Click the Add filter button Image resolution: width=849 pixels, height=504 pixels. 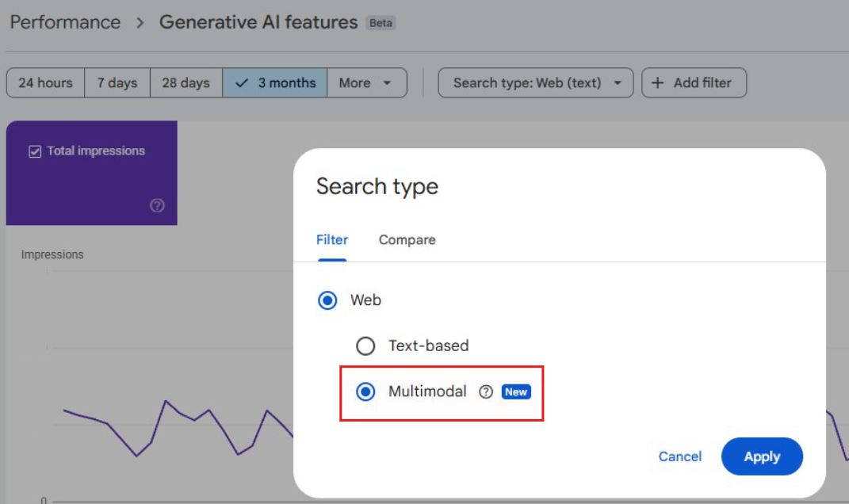pos(694,83)
